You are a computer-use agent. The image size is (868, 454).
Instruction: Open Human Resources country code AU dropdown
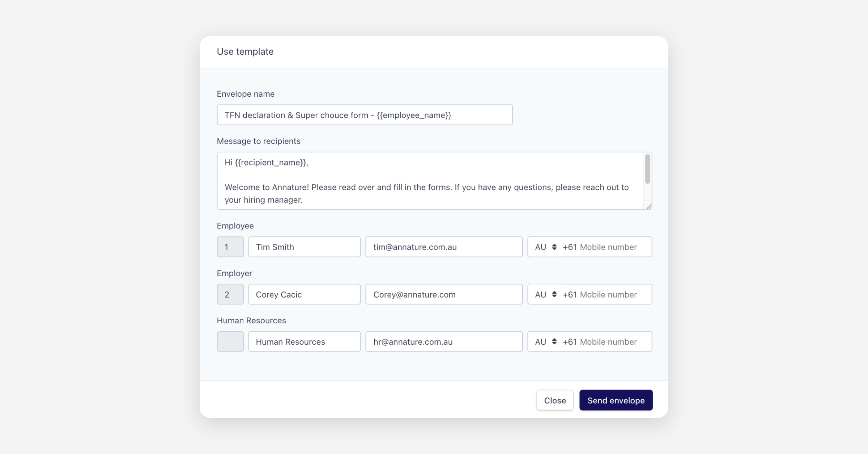545,342
